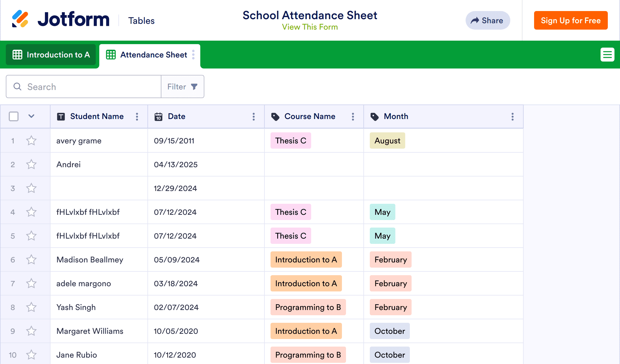Image resolution: width=620 pixels, height=364 pixels.
Task: Click the Filter funnel icon
Action: [194, 87]
